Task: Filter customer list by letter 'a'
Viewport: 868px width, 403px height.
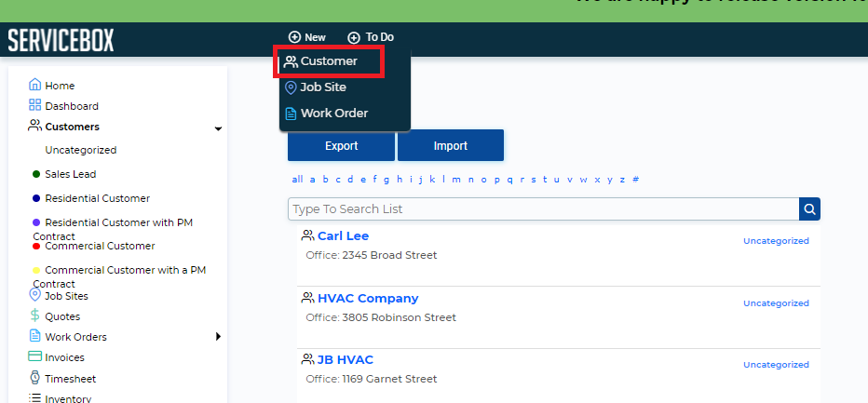Action: pyautogui.click(x=312, y=180)
